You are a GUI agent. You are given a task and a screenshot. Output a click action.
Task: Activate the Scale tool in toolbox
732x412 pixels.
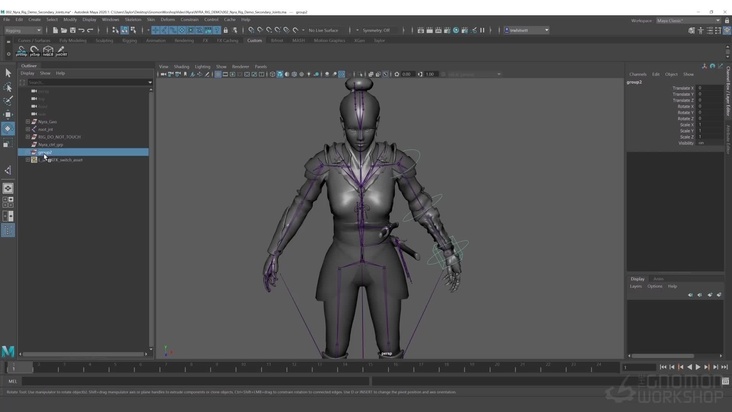point(8,143)
